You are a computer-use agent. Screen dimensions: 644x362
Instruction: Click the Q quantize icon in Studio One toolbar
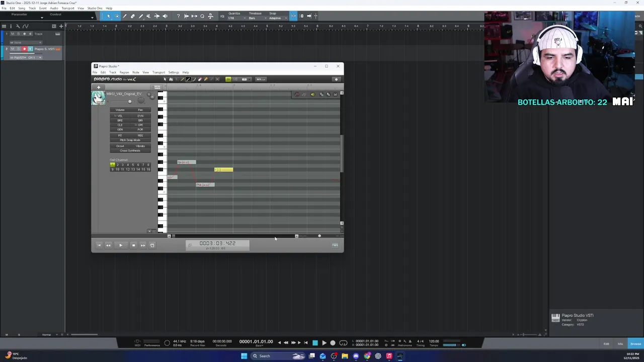(202, 16)
